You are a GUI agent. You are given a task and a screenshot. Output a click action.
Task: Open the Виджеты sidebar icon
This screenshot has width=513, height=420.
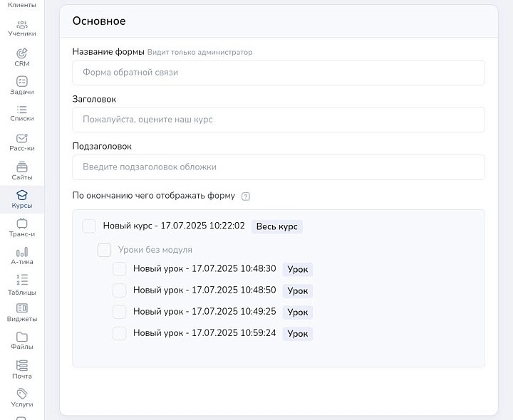click(x=21, y=309)
